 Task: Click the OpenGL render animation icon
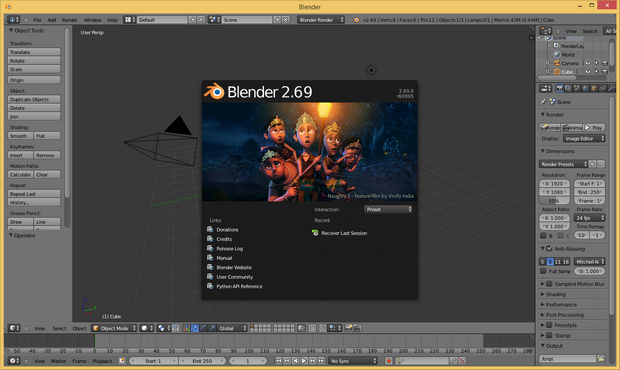coord(357,328)
